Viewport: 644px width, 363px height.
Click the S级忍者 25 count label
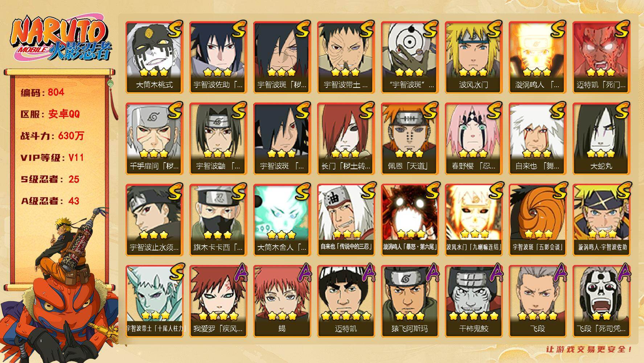pyautogui.click(x=50, y=179)
